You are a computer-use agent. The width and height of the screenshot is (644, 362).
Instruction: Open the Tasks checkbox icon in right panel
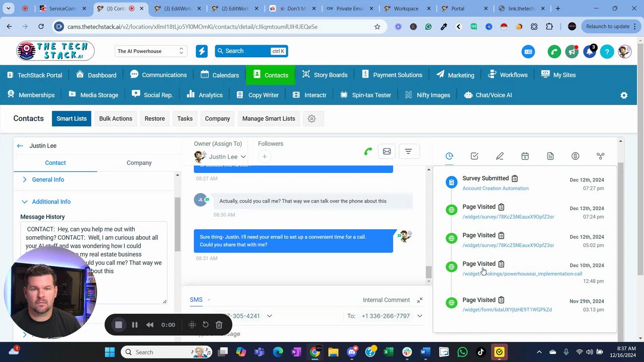474,156
